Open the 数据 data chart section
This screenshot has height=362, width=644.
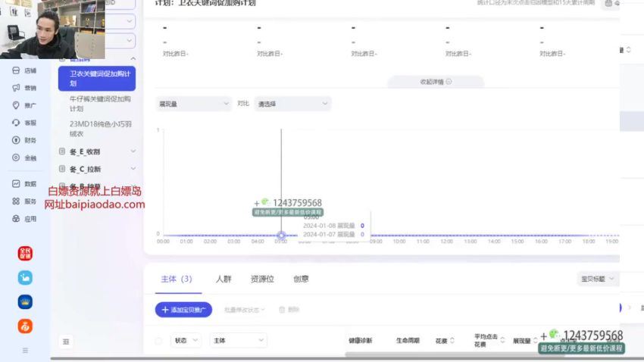[x=24, y=184]
